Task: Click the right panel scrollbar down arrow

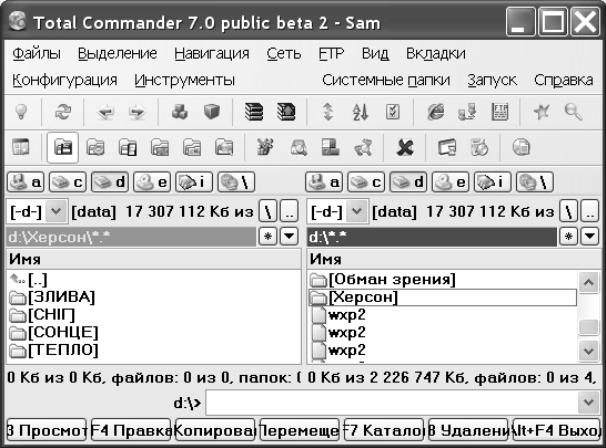Action: point(588,351)
